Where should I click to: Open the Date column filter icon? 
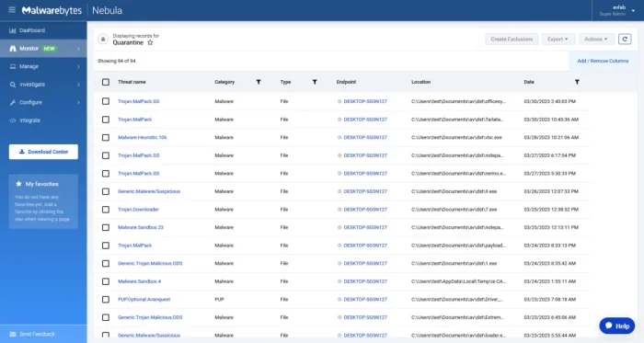(577, 82)
